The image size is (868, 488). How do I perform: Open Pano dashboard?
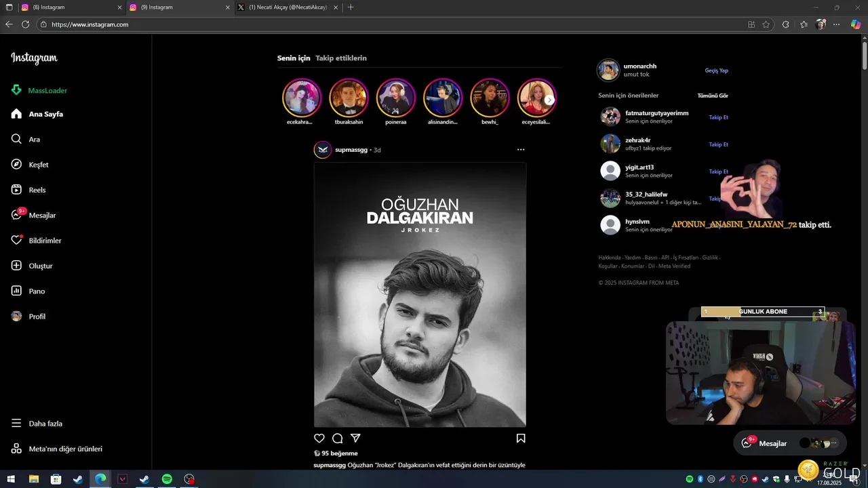(28, 291)
